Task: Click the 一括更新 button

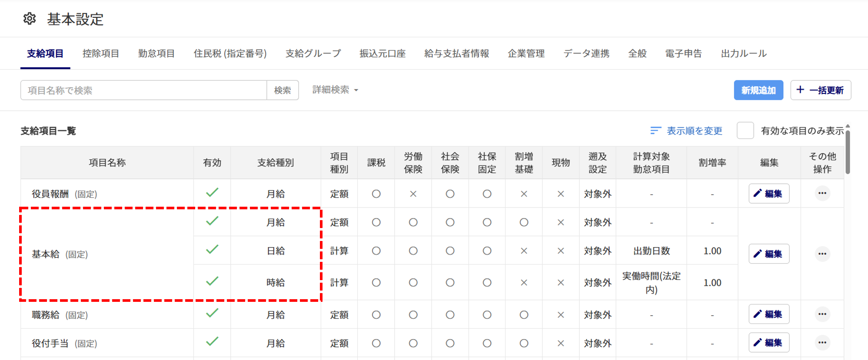Action: [820, 90]
